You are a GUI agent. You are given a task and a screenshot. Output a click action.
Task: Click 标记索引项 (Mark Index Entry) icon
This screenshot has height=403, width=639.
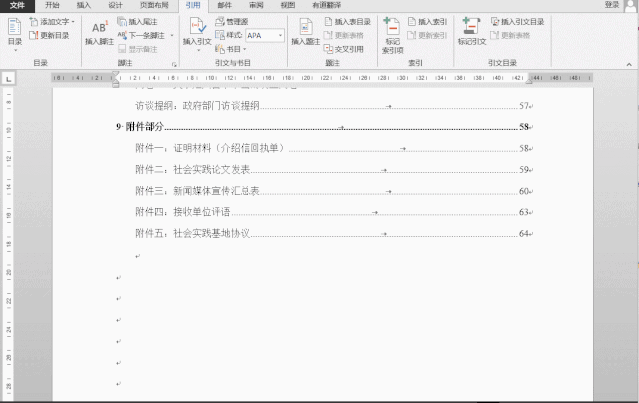coord(392,34)
